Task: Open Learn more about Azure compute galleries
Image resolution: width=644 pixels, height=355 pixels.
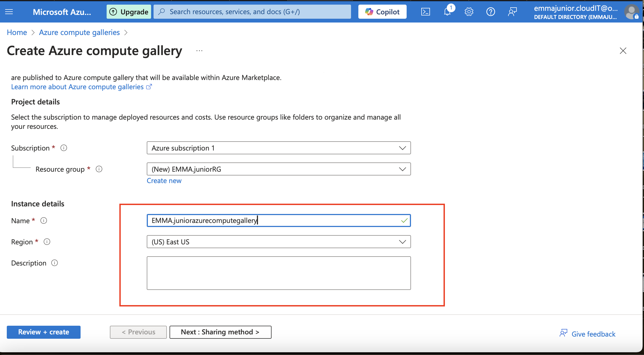Action: [x=81, y=87]
